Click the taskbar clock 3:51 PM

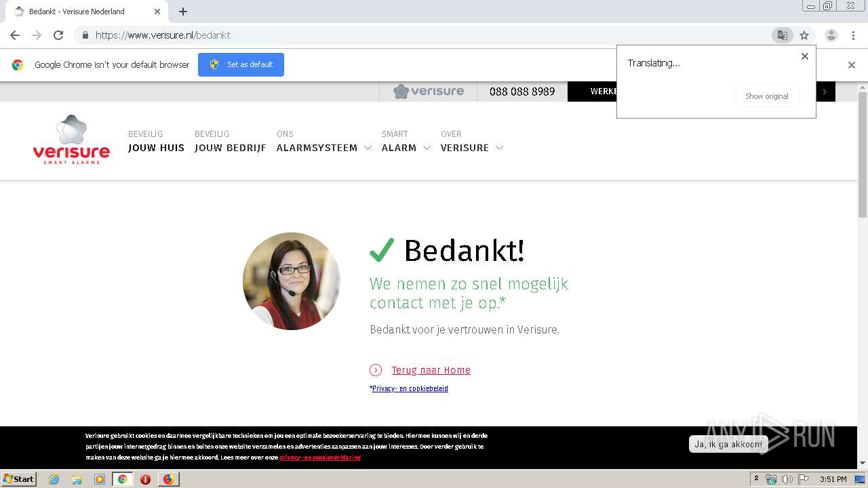tap(833, 479)
